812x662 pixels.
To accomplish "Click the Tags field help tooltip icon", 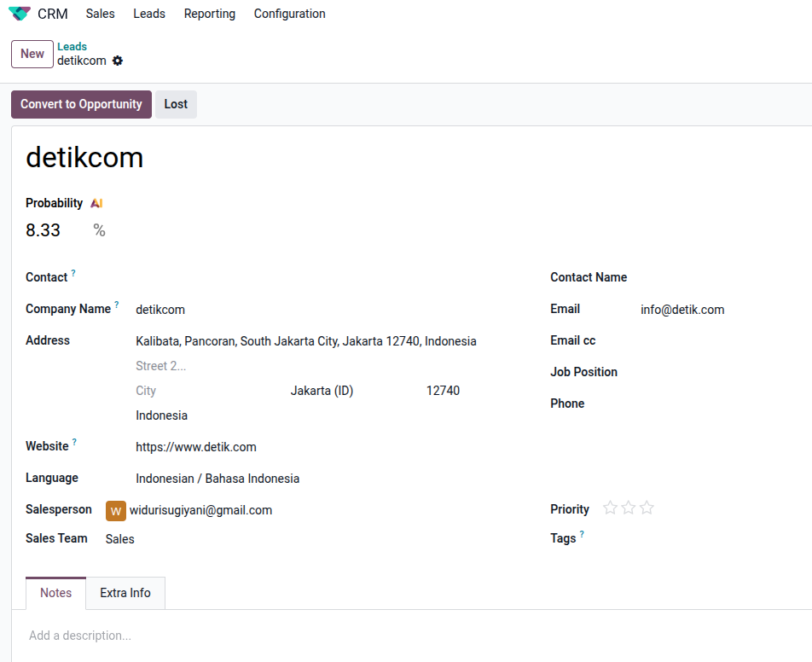I will click(583, 534).
